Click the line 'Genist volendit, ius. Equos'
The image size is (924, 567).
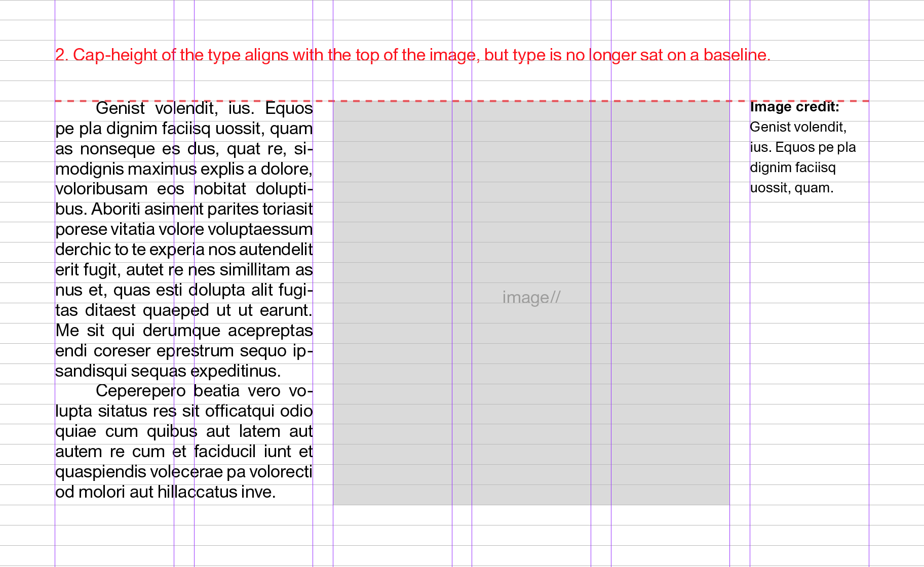coord(204,108)
